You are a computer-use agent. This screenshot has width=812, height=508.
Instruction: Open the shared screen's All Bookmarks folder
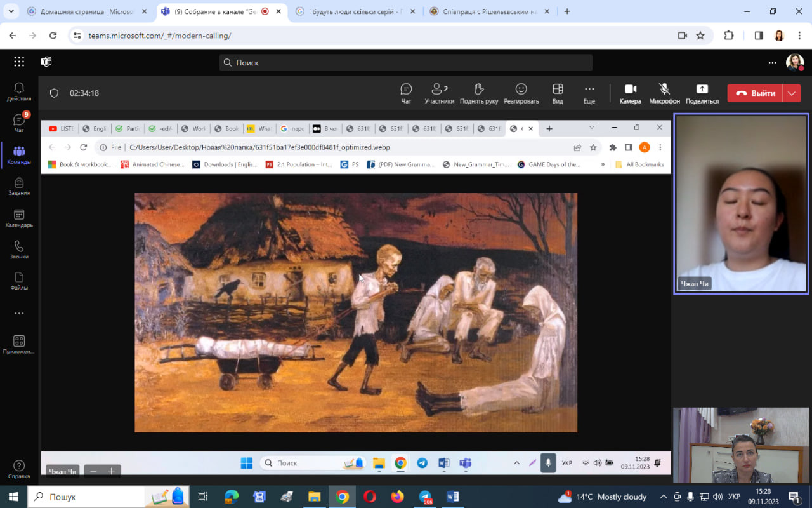coord(639,164)
